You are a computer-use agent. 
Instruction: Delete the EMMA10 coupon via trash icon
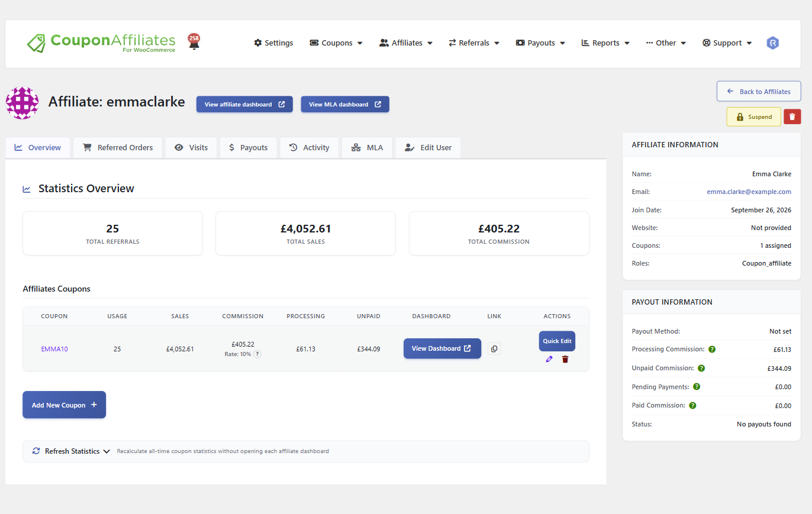565,359
